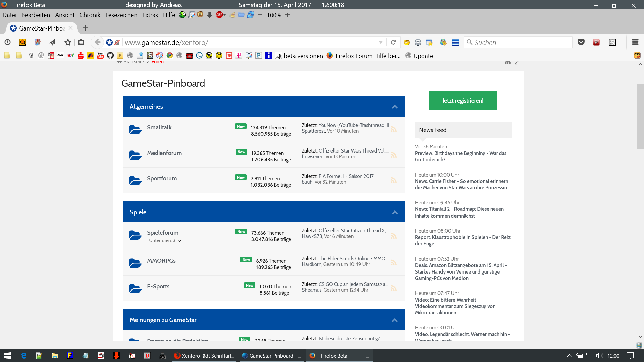Click the bookmark star icon in toolbar
Image resolution: width=644 pixels, height=362 pixels.
coord(68,42)
